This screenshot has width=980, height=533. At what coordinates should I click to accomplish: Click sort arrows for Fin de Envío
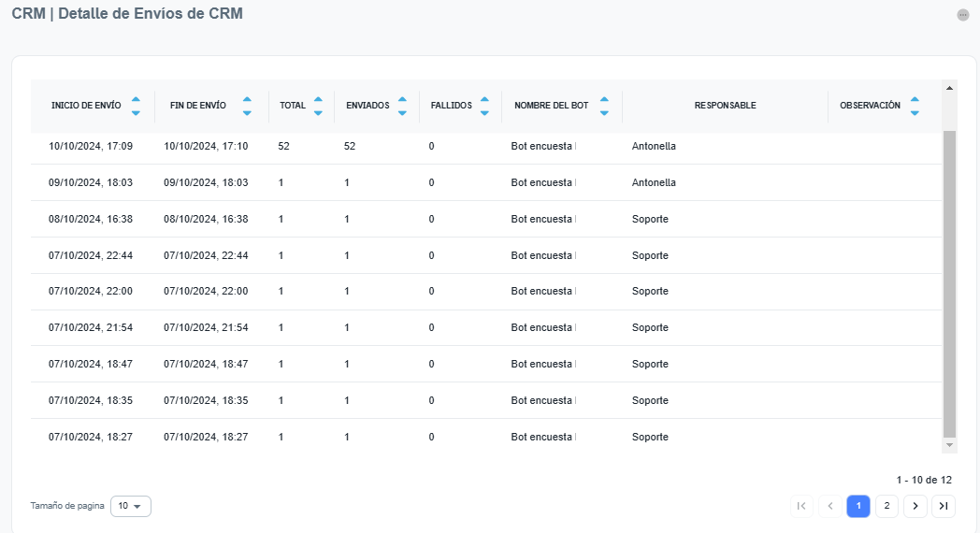tap(247, 106)
